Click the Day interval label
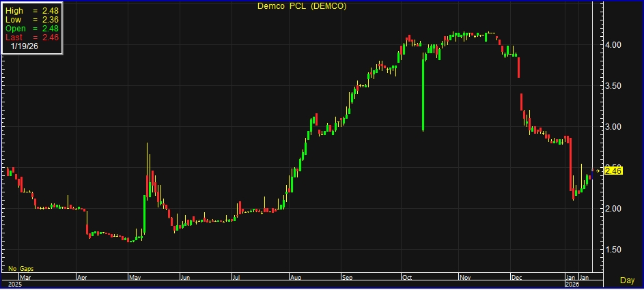644x290 pixels. pyautogui.click(x=626, y=280)
